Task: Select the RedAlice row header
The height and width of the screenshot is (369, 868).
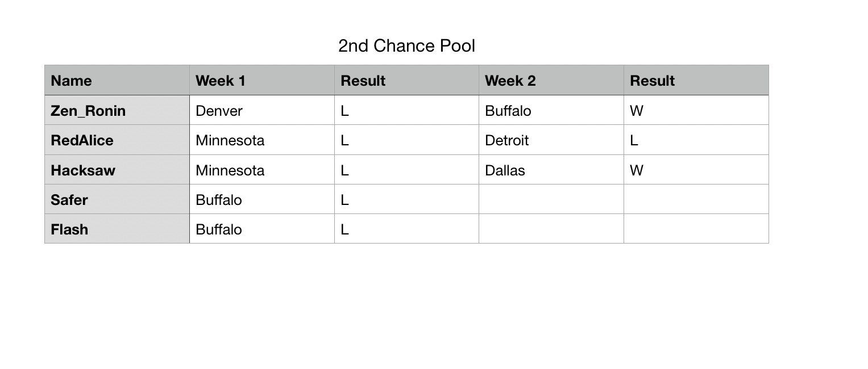Action: [x=117, y=140]
